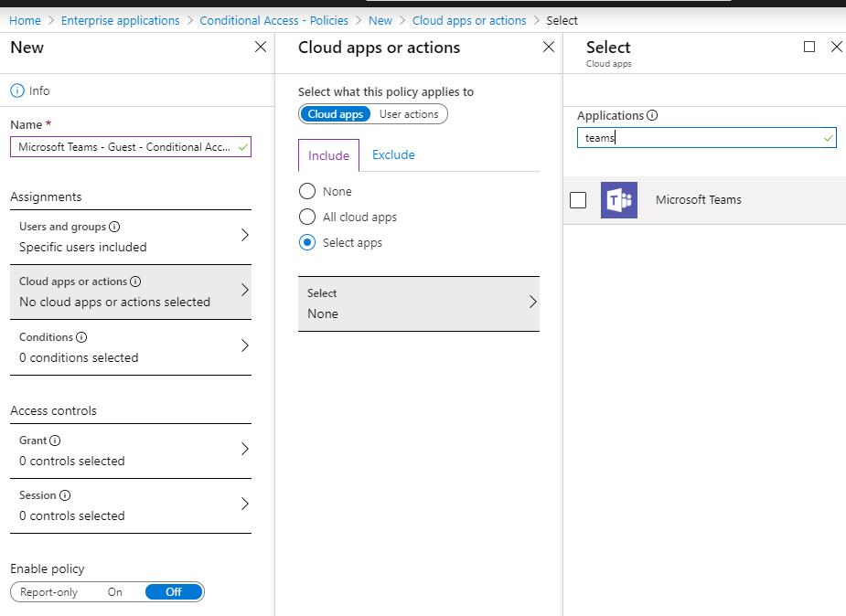Select the All cloud apps radio button

click(308, 217)
